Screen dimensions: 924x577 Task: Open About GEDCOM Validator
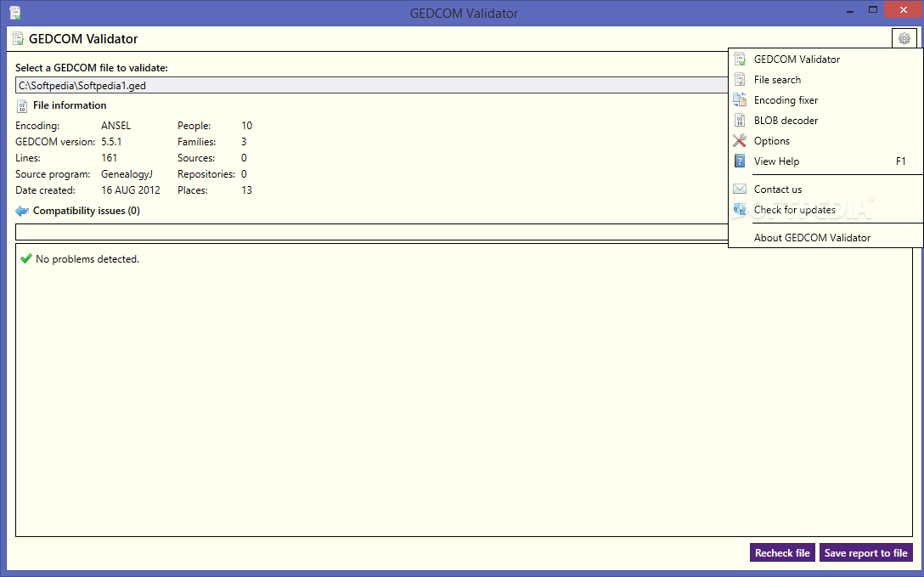click(x=825, y=238)
